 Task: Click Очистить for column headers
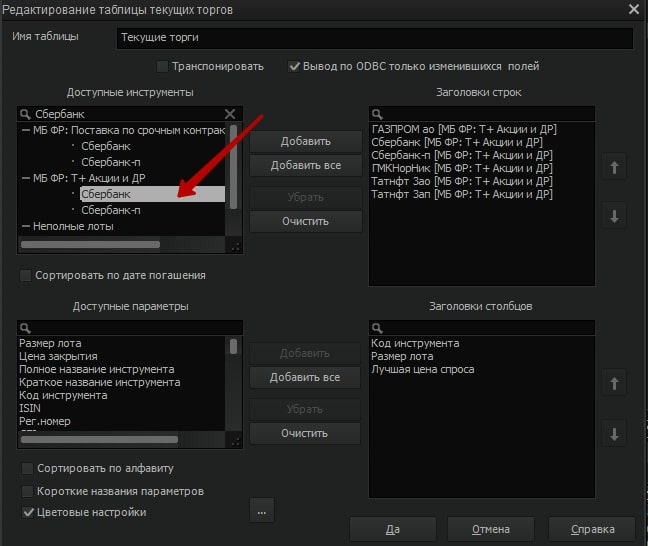305,433
